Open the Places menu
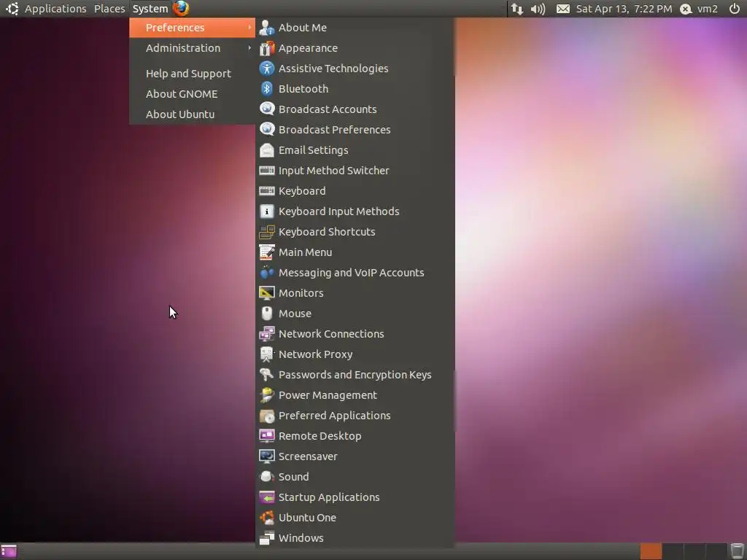 pyautogui.click(x=109, y=9)
